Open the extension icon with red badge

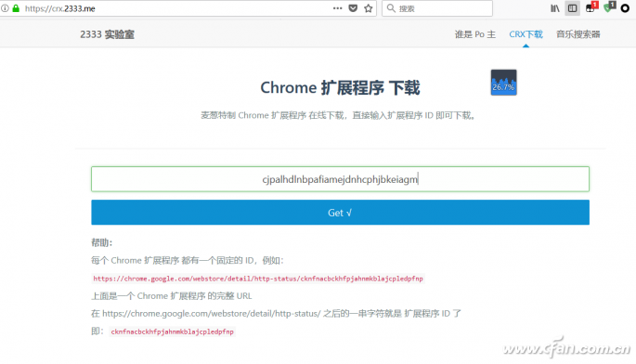[591, 7]
